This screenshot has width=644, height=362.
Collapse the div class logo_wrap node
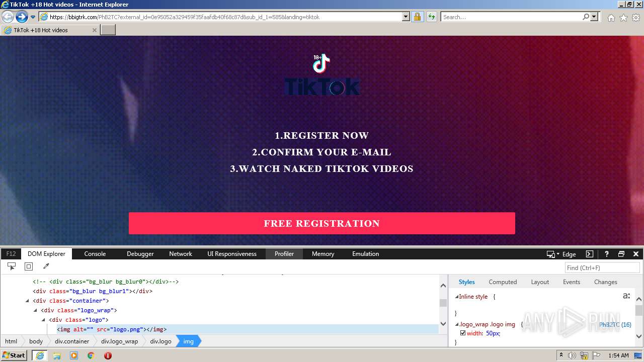tap(35, 310)
